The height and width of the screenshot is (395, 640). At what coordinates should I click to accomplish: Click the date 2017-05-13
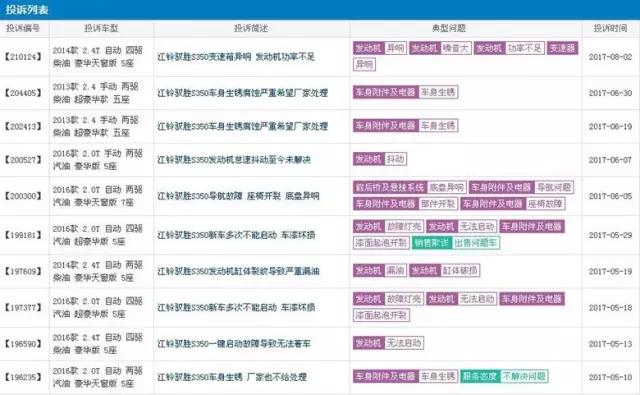click(610, 344)
